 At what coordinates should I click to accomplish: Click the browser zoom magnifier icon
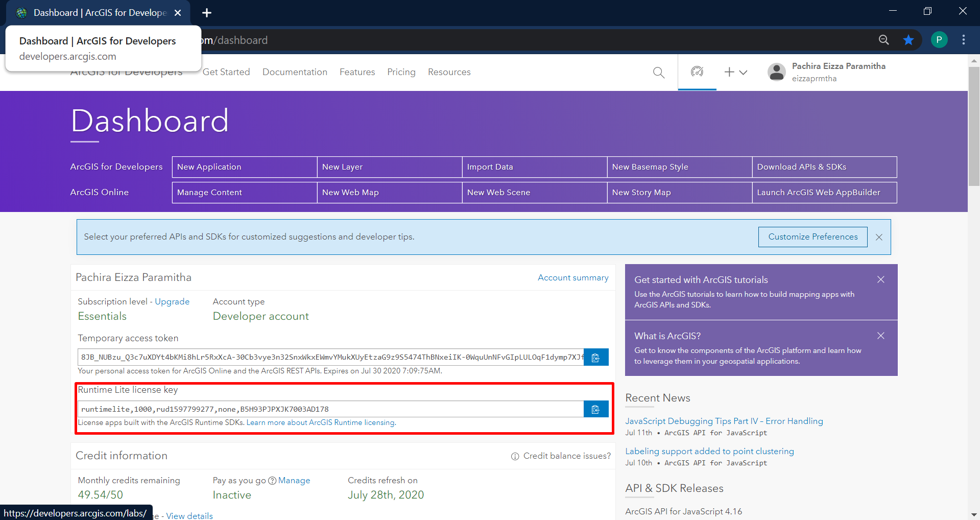tap(884, 40)
